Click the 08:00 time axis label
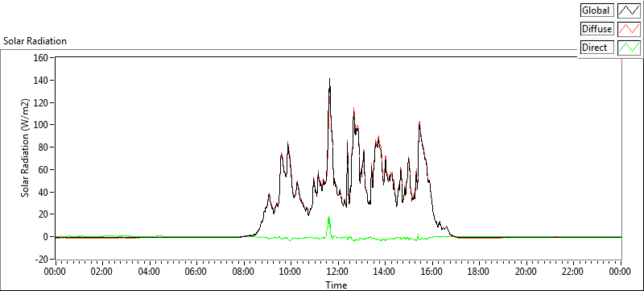Image resolution: width=644 pixels, height=291 pixels. point(244,272)
